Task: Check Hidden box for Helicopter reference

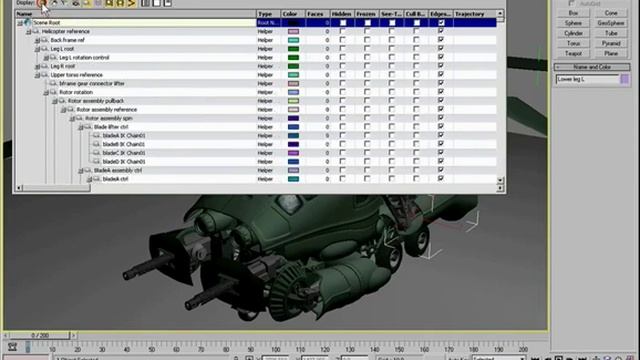Action: tap(342, 31)
